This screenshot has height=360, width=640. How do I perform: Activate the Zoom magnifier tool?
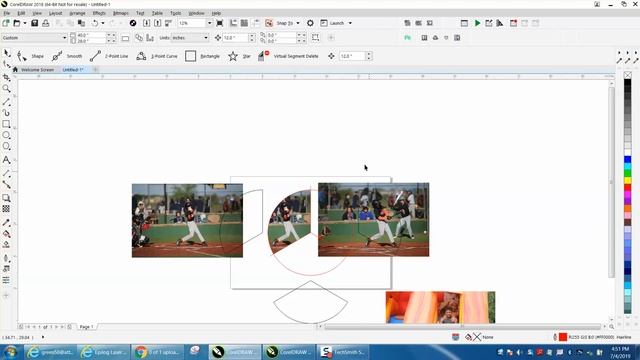click(x=7, y=89)
